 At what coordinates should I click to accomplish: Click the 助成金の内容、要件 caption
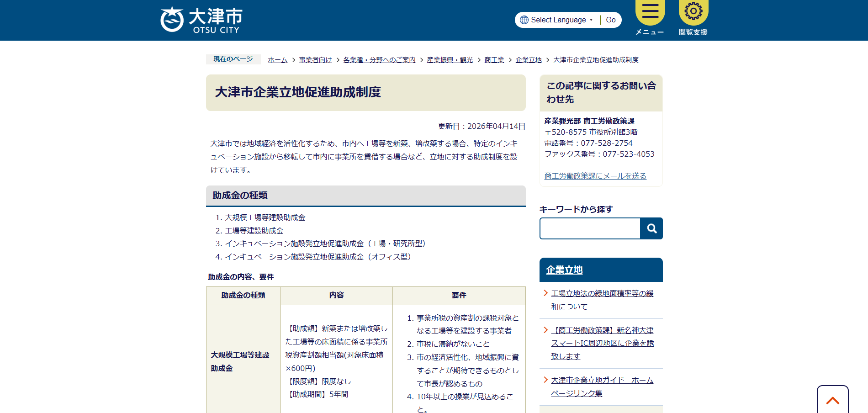pyautogui.click(x=241, y=277)
